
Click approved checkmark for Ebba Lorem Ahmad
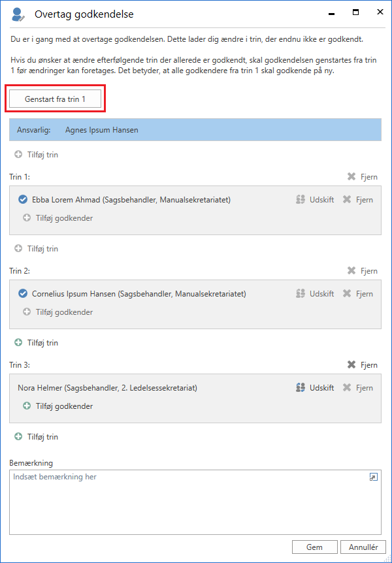tap(23, 200)
